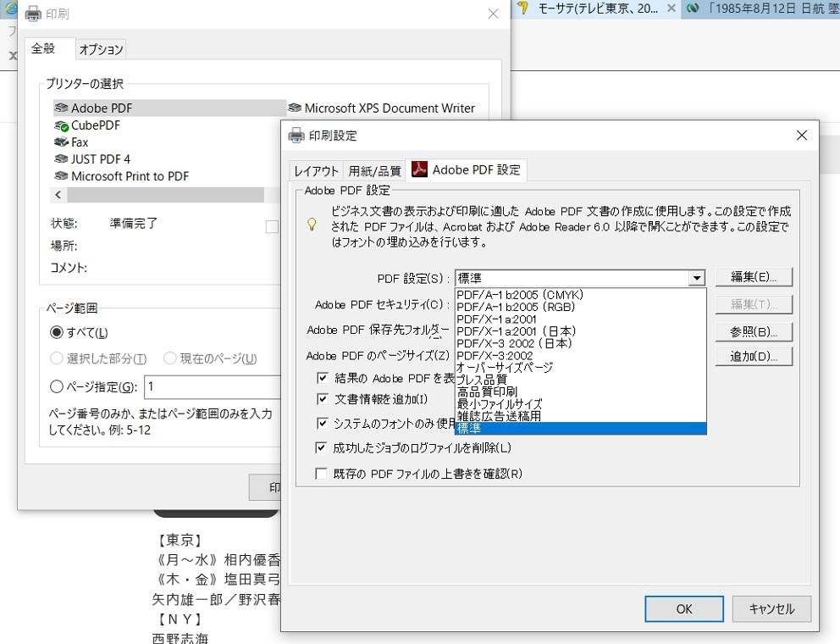The image size is (840, 644).
Task: Click the lightbulb hint icon
Action: (x=311, y=224)
